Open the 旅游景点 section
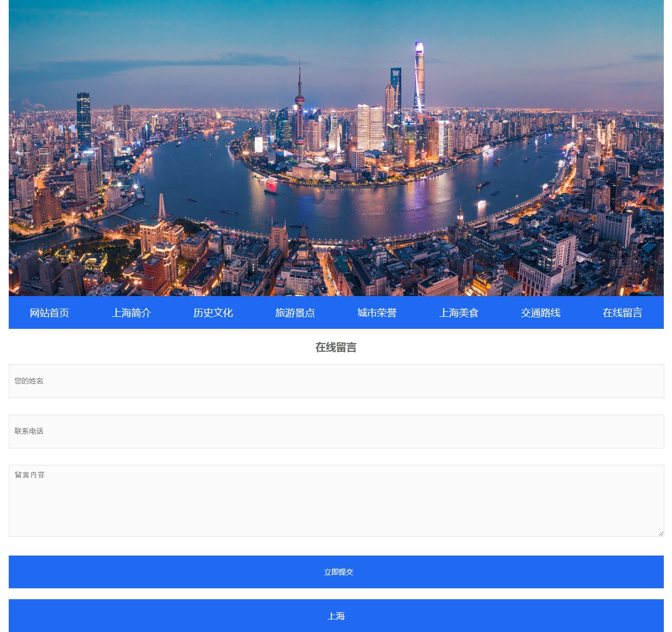Screen dimensions: 672x632 click(x=295, y=312)
